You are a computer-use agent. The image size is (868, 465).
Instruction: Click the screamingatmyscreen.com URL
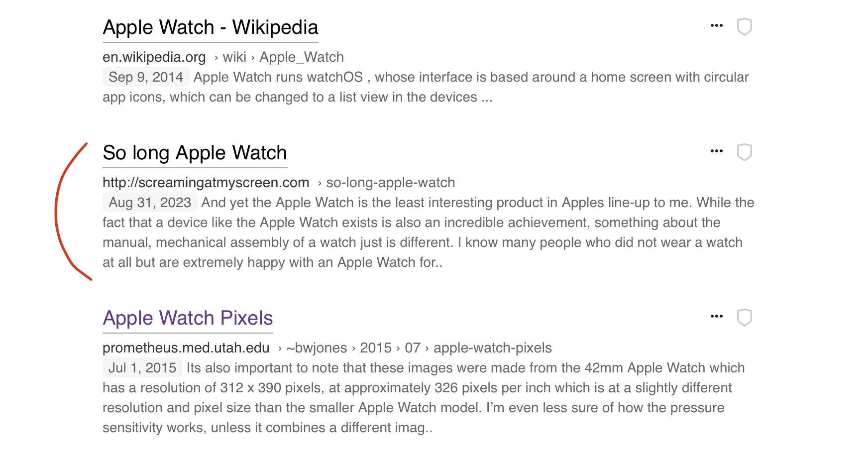click(206, 183)
